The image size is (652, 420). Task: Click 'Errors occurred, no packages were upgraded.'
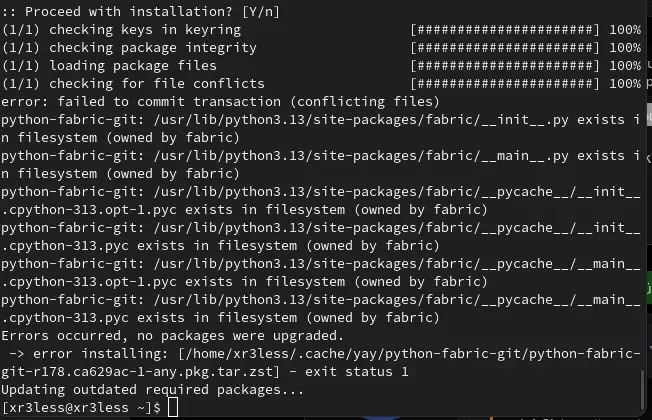(x=173, y=336)
